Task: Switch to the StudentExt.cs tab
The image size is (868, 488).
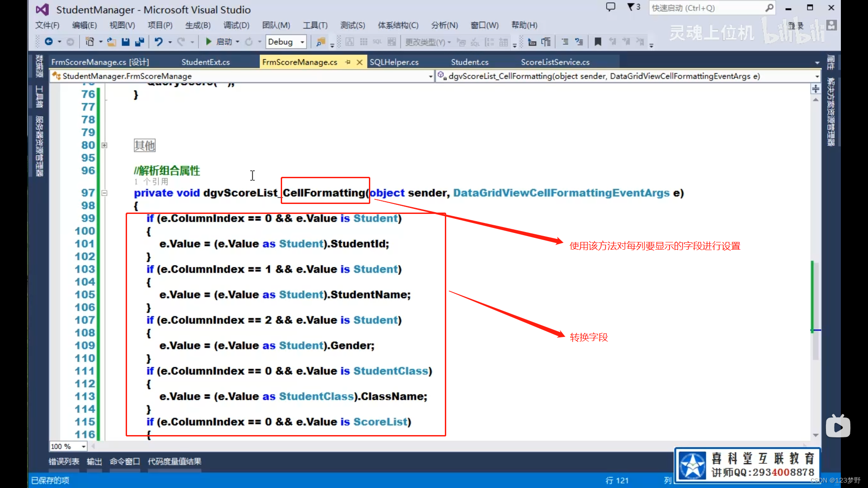Action: tap(206, 62)
